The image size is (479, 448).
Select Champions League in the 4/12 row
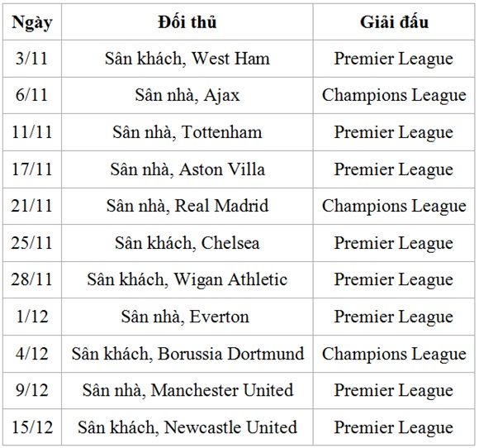click(x=394, y=354)
